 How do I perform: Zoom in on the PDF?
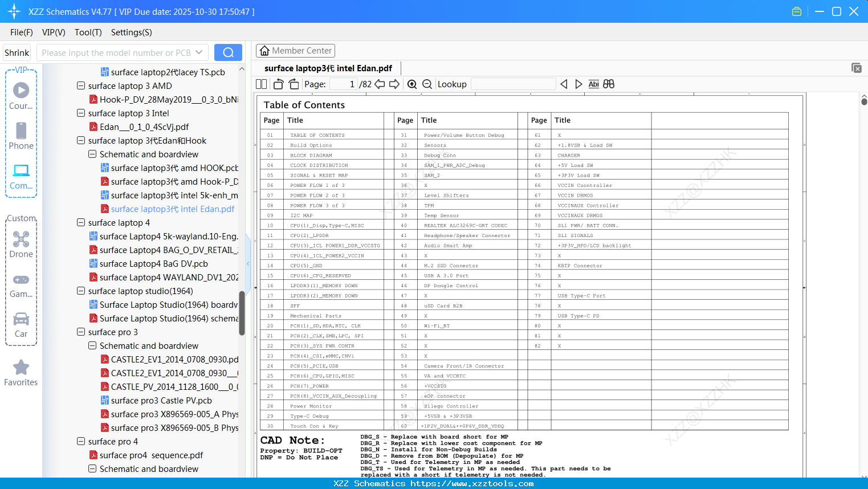point(412,84)
